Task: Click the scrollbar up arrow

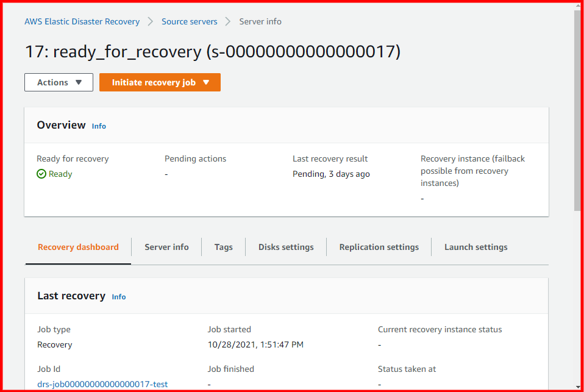Action: pyautogui.click(x=578, y=6)
